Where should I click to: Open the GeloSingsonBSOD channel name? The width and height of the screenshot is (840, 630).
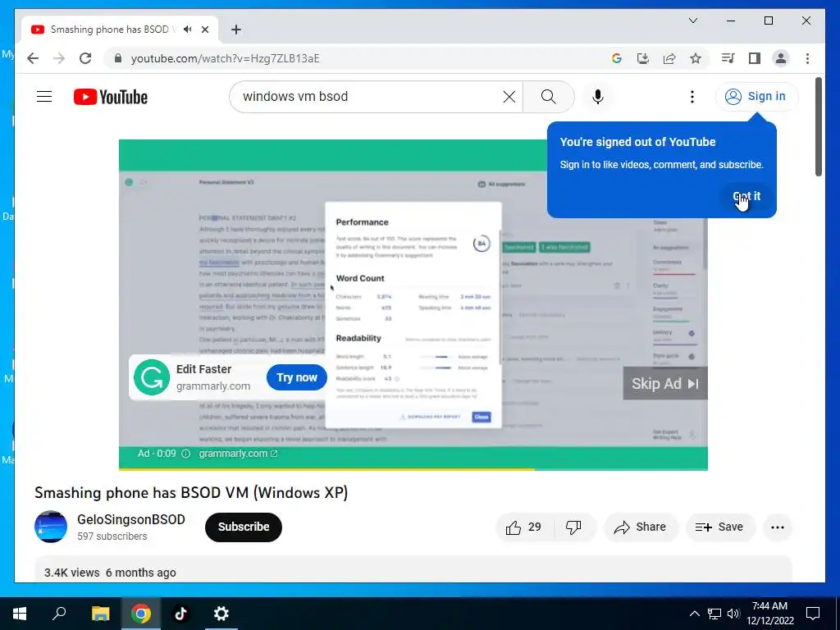point(130,519)
